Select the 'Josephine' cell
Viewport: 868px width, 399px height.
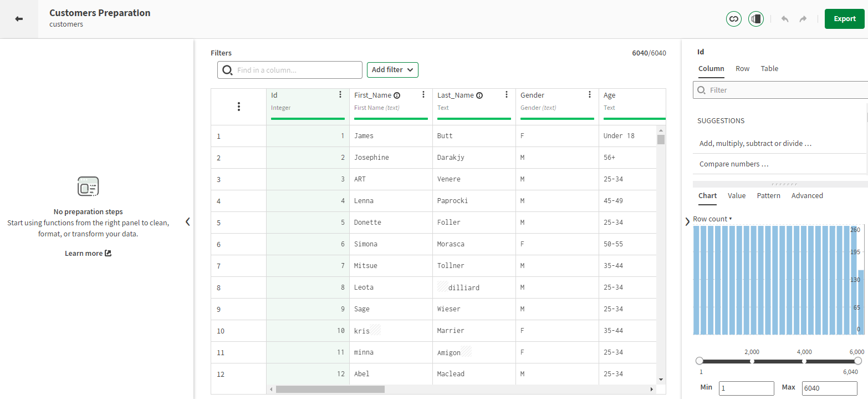coord(391,158)
